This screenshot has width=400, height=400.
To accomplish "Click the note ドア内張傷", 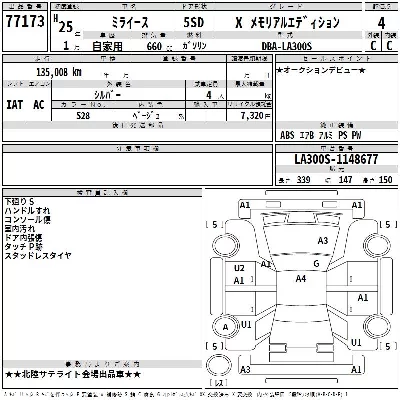I will click(23, 238).
